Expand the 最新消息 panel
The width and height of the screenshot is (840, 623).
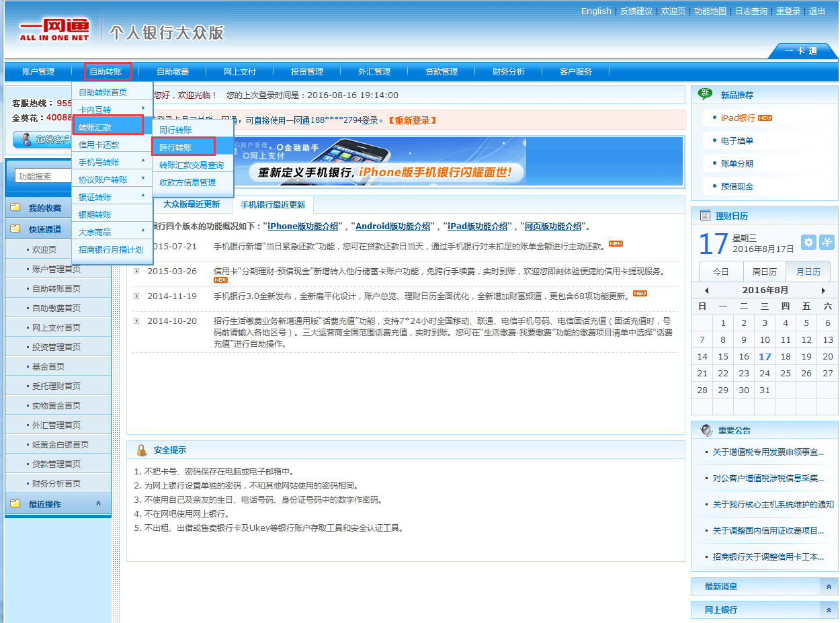[x=829, y=587]
